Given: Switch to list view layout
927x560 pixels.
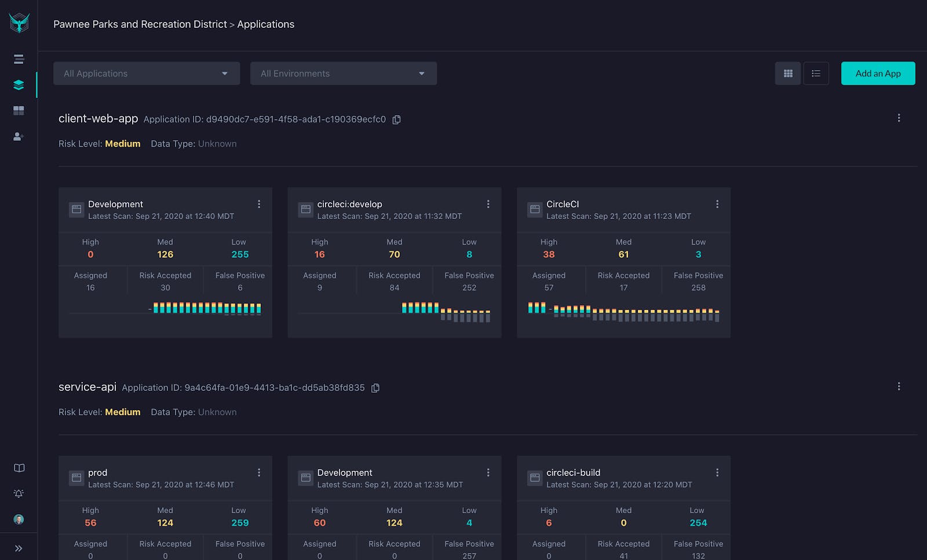Looking at the screenshot, I should [816, 74].
